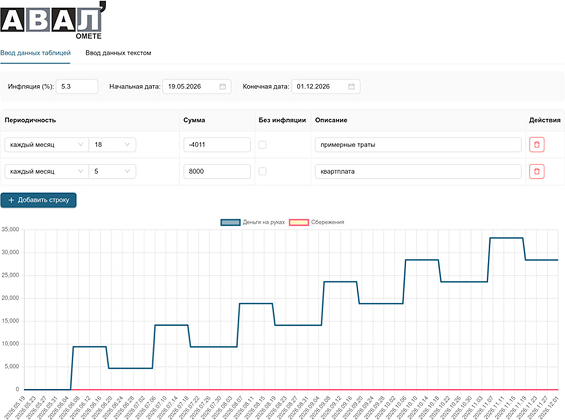Click the 35,000 y-axis label
This screenshot has width=565, height=420.
click(x=10, y=229)
